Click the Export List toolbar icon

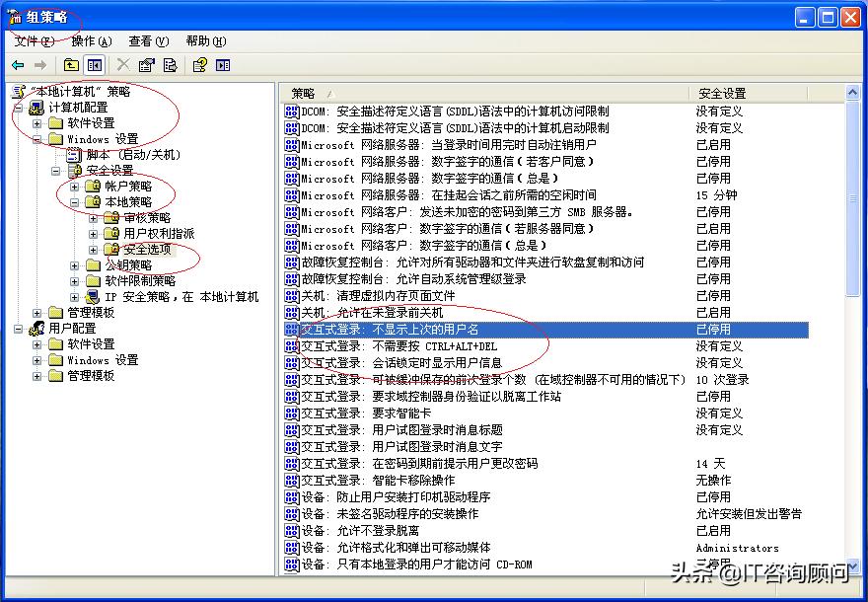[170, 64]
